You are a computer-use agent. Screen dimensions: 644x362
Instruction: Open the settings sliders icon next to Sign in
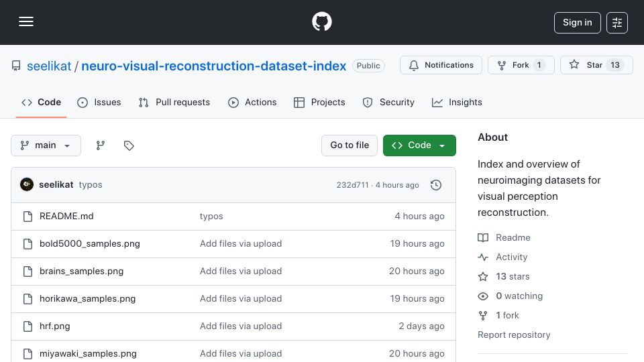pyautogui.click(x=617, y=23)
